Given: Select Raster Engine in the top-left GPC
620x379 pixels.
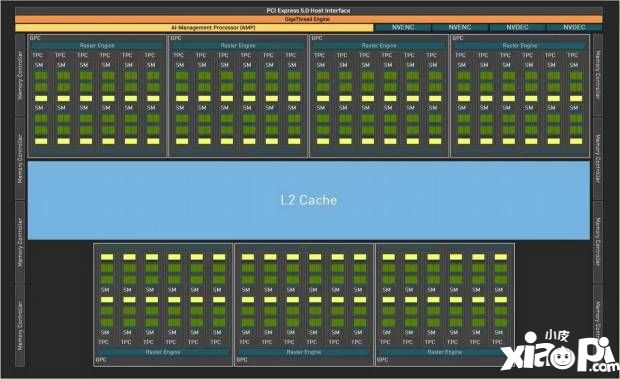Looking at the screenshot, I should (x=97, y=45).
